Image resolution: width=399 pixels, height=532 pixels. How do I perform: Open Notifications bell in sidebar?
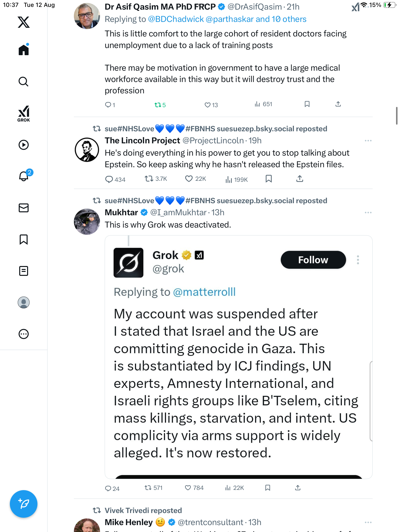[24, 176]
